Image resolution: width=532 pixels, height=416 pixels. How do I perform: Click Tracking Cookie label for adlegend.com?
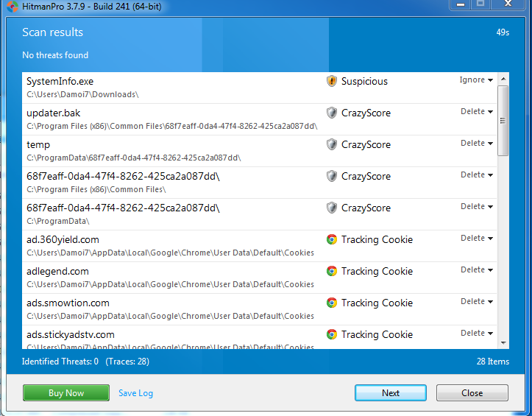(x=377, y=271)
